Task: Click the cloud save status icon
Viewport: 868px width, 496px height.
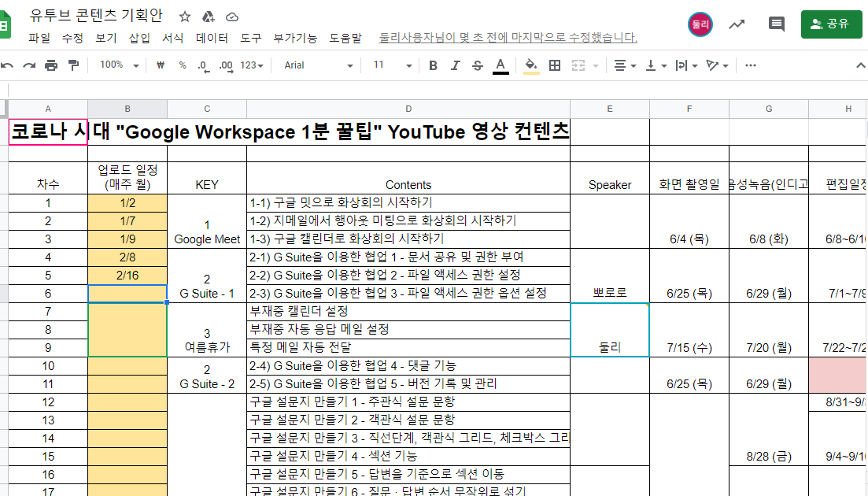Action: (232, 17)
